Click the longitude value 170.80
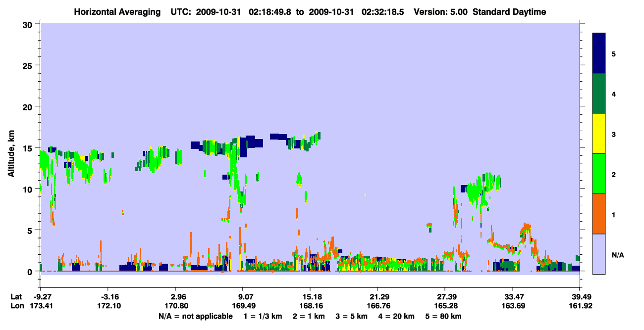 point(176,306)
